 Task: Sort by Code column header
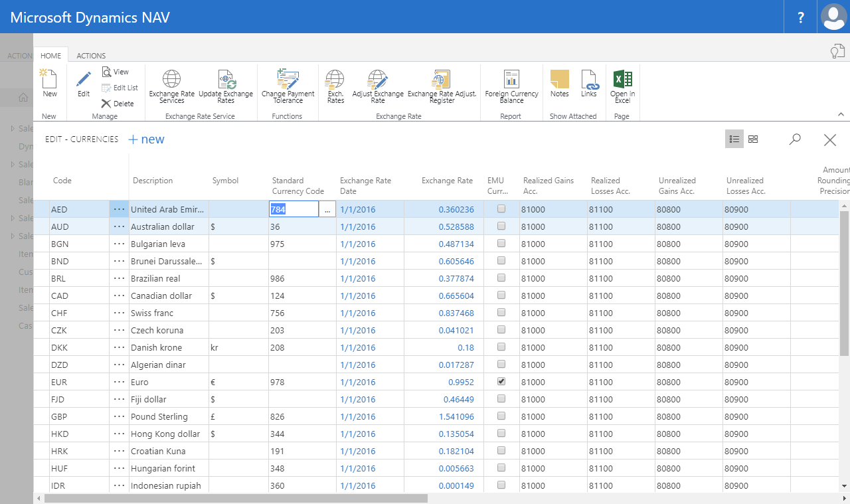(x=62, y=181)
